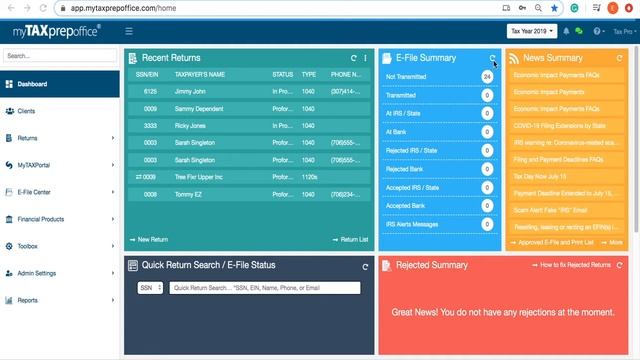The height and width of the screenshot is (360, 640).
Task: Open the help question mark menu
Action: click(599, 31)
